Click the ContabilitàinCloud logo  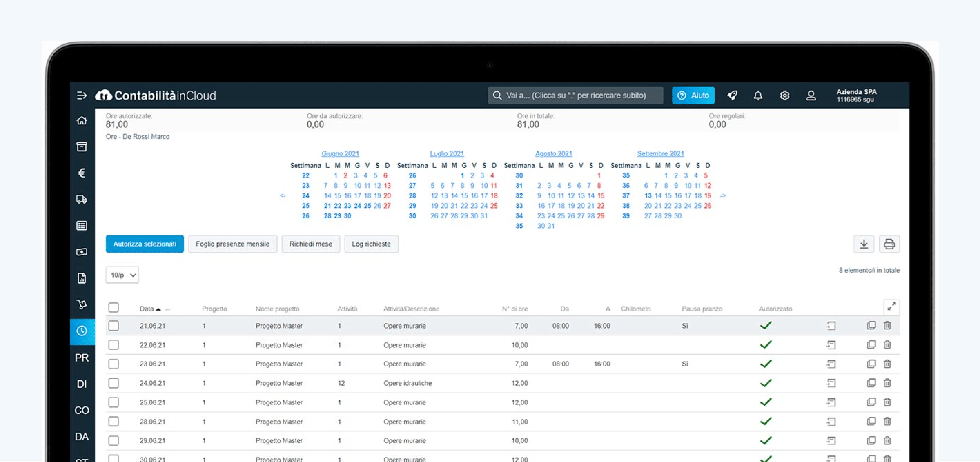coord(156,95)
